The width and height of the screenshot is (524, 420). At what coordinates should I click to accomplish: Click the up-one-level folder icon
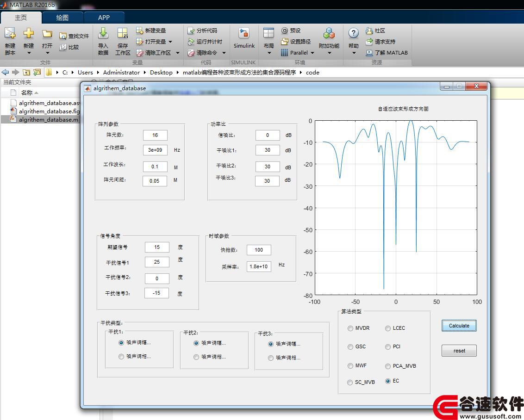pos(26,72)
